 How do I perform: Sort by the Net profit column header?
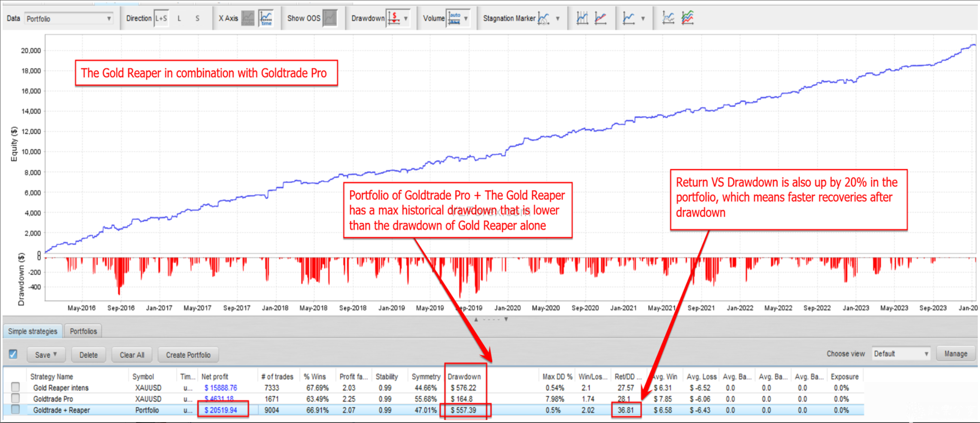pyautogui.click(x=215, y=377)
